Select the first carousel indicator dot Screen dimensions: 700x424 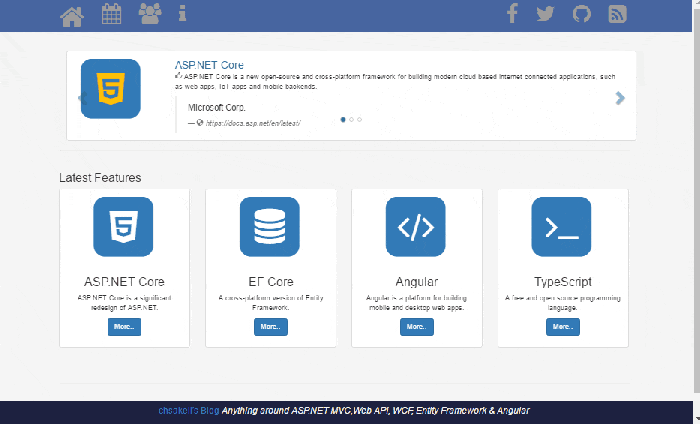click(x=343, y=120)
